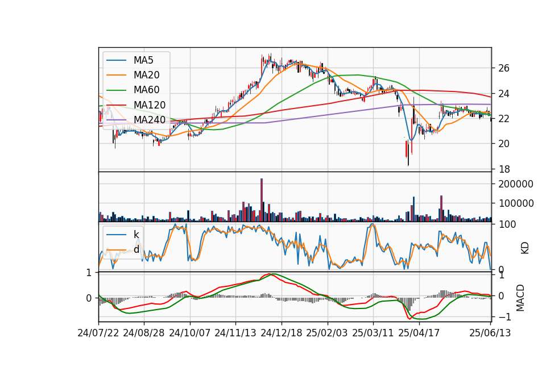Click the 24/12/18 date label
The width and height of the screenshot is (546, 392).
[x=282, y=333]
